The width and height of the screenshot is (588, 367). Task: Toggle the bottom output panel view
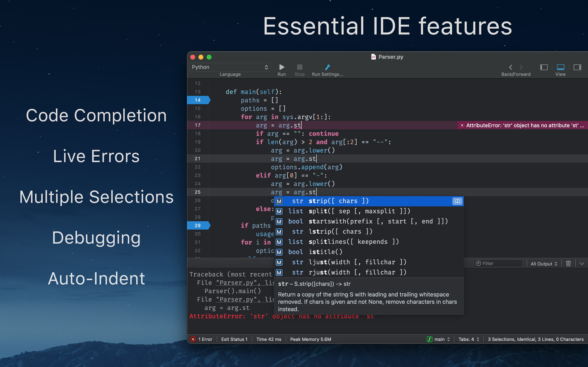(560, 67)
